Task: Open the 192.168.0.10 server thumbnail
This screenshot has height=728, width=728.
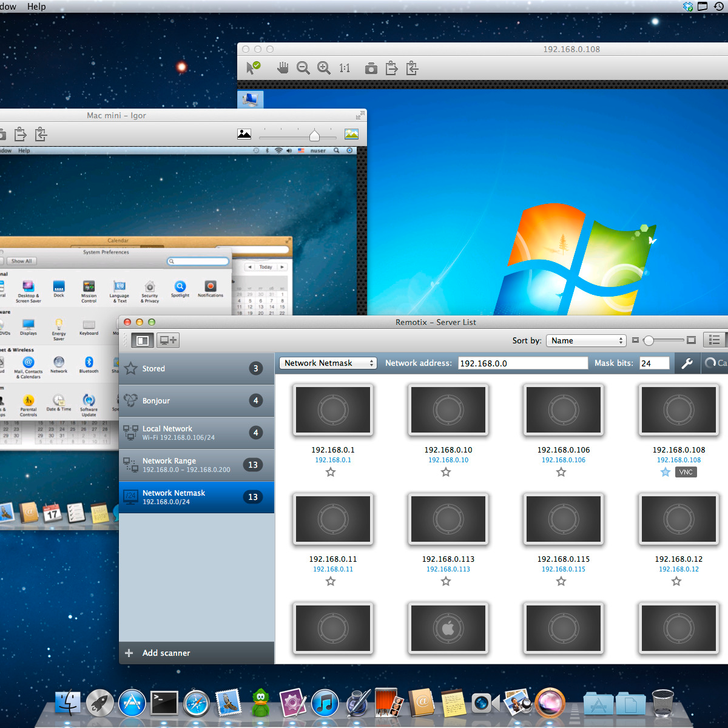Action: coord(448,410)
